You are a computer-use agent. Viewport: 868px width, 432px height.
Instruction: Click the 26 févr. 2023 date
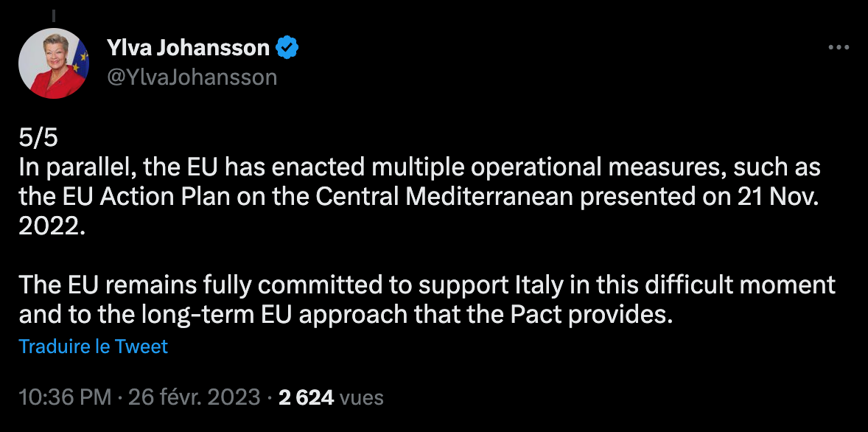pos(195,398)
